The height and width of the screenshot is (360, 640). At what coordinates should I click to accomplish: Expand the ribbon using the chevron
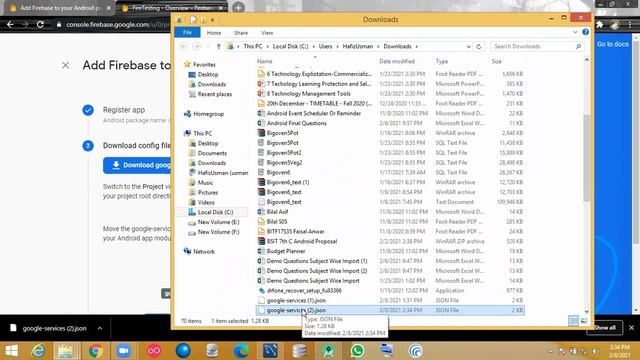[x=575, y=32]
